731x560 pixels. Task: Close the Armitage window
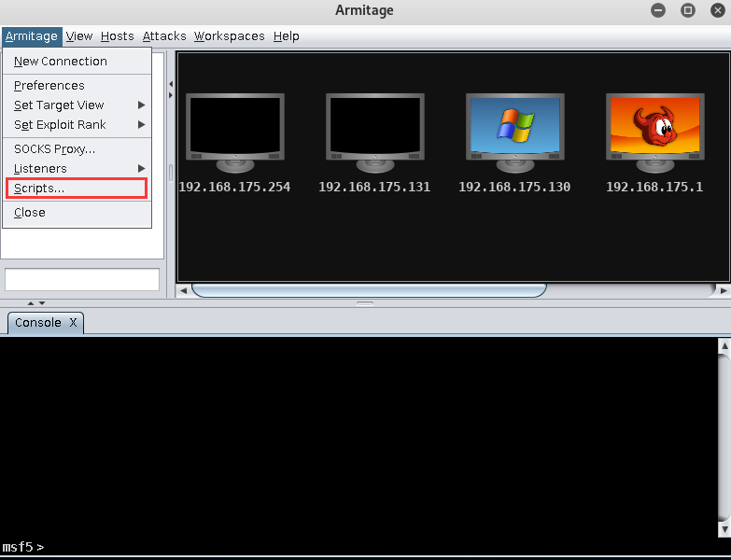click(x=718, y=10)
